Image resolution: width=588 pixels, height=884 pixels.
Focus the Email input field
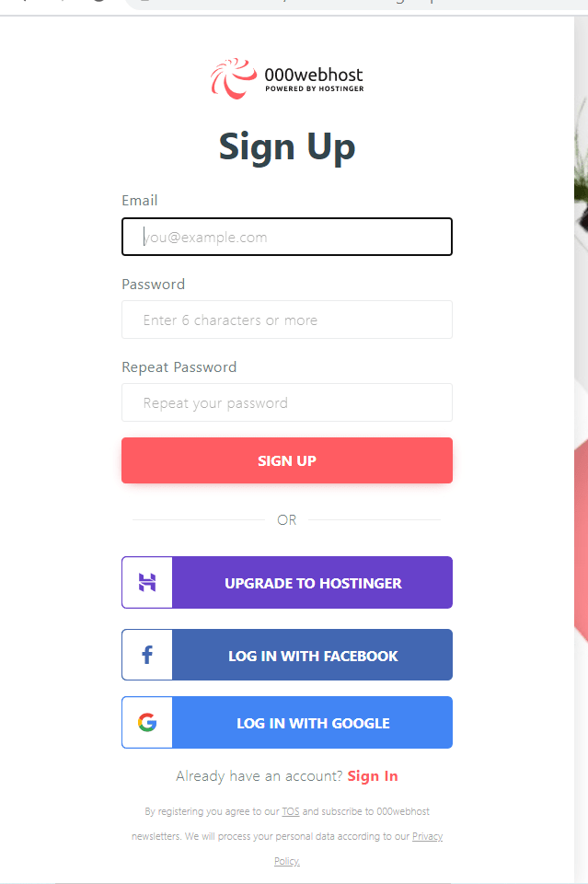pos(287,237)
